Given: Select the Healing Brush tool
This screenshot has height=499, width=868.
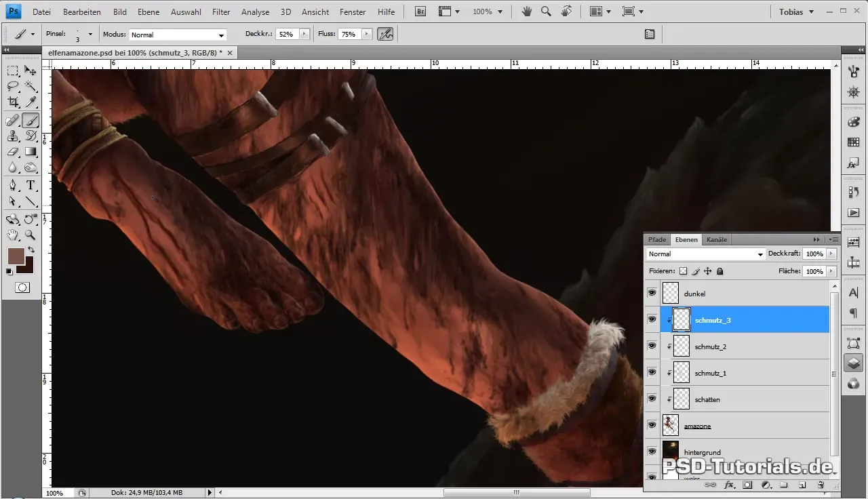Looking at the screenshot, I should pos(13,121).
